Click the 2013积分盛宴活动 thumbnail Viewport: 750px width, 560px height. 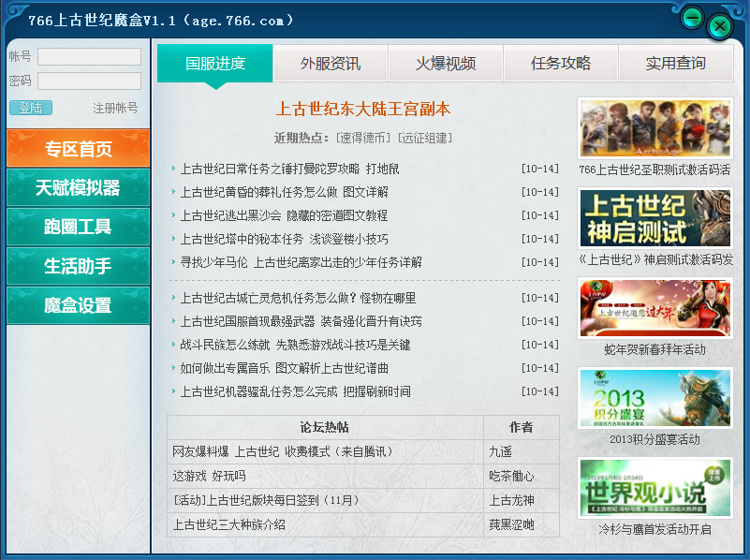[x=654, y=398]
